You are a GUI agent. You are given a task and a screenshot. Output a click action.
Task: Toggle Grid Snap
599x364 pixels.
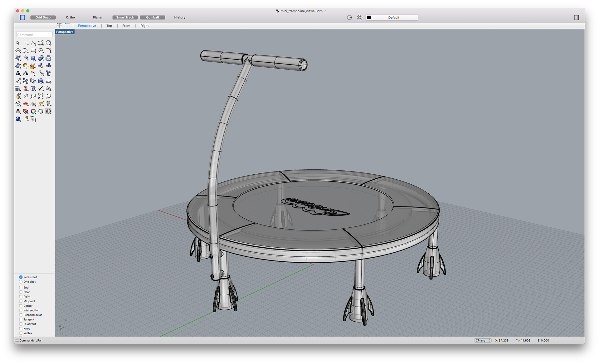[x=43, y=17]
